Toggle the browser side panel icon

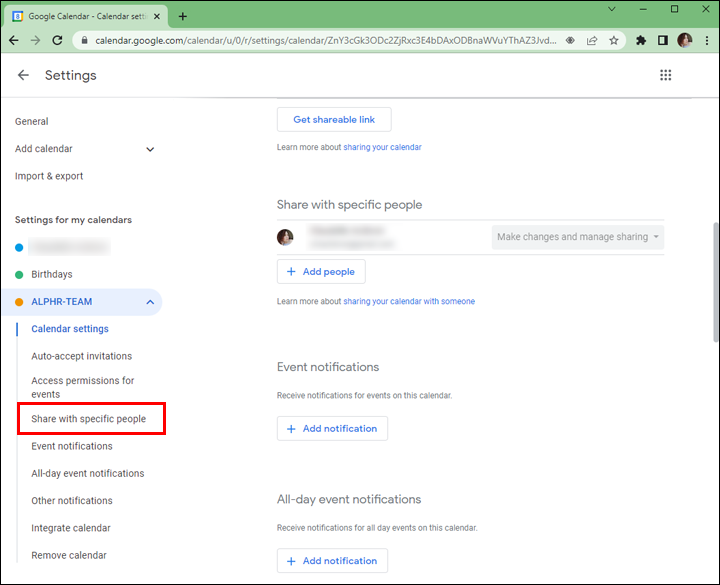coord(662,41)
